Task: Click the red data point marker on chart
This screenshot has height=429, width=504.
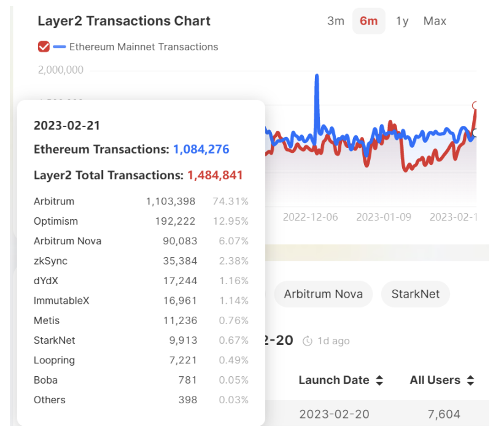Action: click(475, 106)
